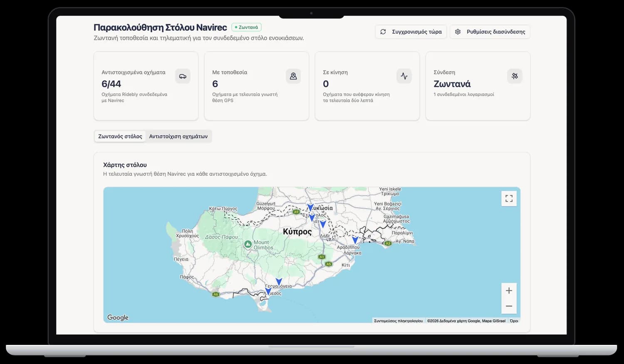Click the Κύπρος label on the map
624x364 pixels.
coord(297,232)
